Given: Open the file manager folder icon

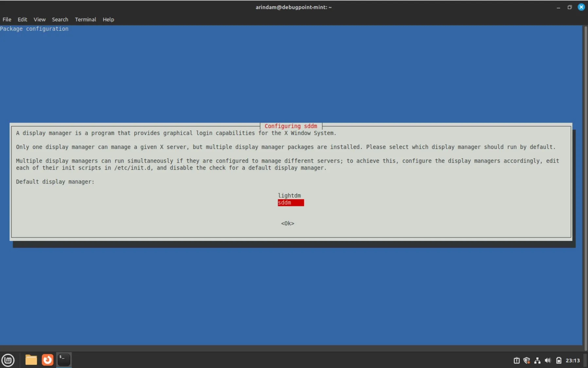Looking at the screenshot, I should pos(31,359).
